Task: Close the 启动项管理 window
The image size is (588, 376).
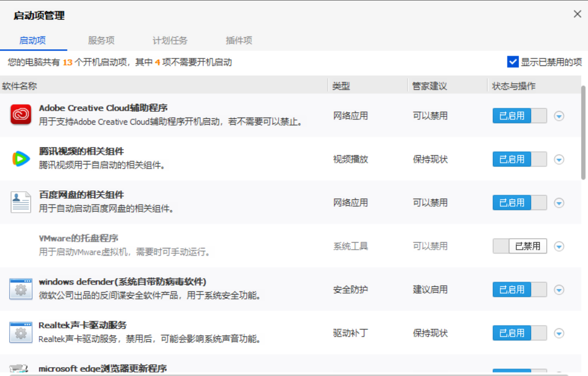Action: (x=577, y=14)
